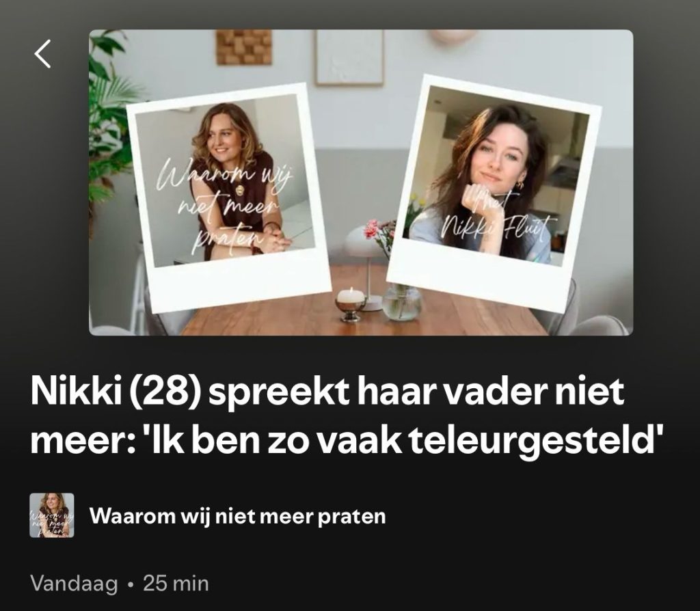This screenshot has height=611, width=700.
Task: Open the small podcast cover thumbnail
Action: [x=52, y=515]
